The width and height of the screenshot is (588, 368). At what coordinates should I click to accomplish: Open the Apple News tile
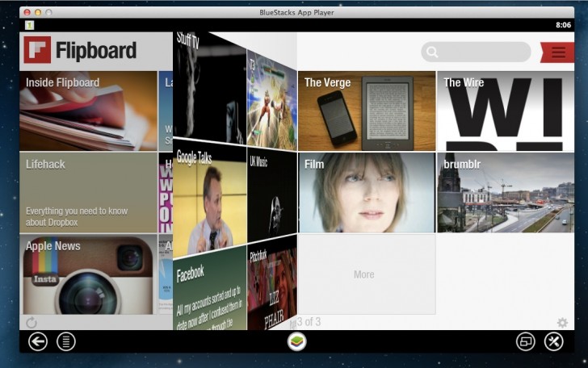88,274
